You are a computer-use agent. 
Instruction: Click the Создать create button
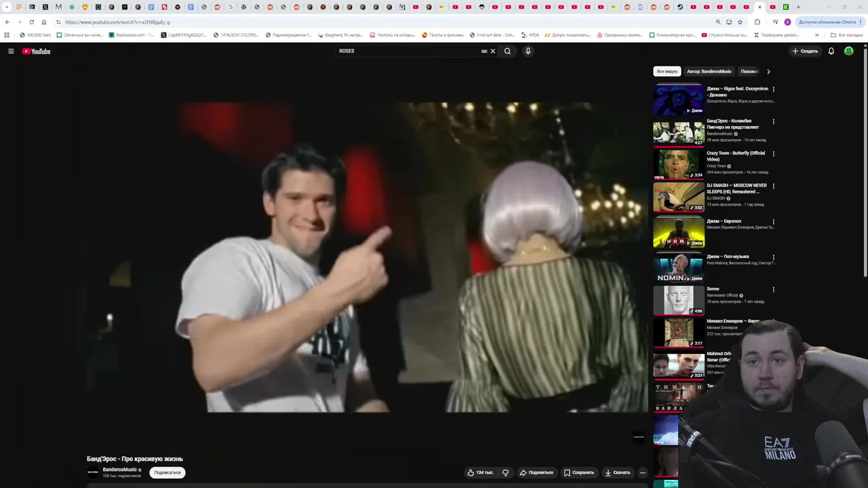pos(806,51)
